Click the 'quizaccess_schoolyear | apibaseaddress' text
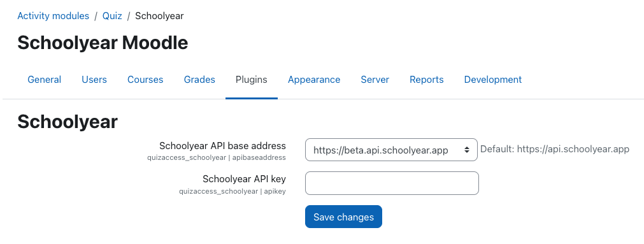644x244 pixels. tap(217, 158)
